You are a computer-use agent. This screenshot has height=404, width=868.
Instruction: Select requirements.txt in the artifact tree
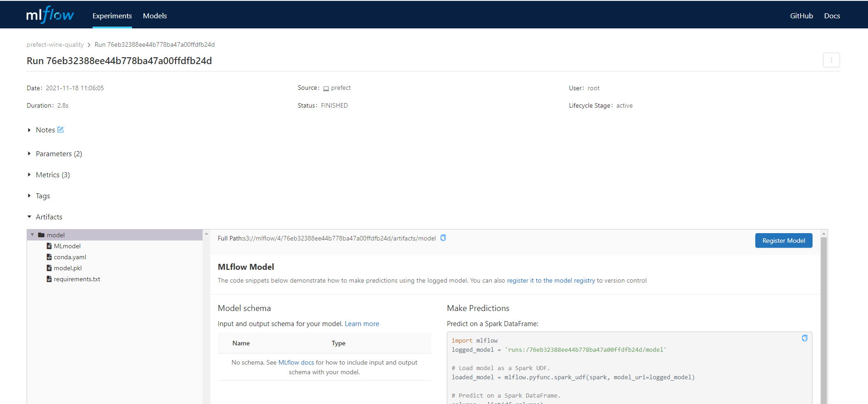pos(77,279)
